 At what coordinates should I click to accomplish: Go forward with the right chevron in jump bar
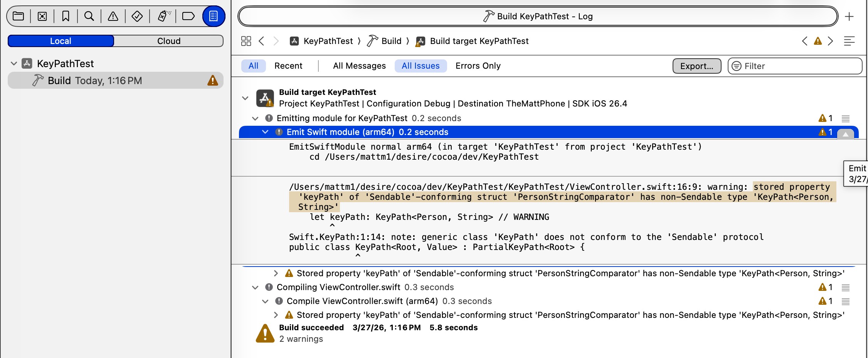[276, 41]
